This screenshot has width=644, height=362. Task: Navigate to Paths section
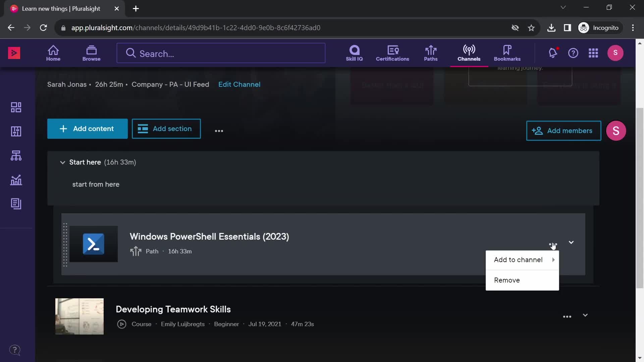(x=431, y=53)
